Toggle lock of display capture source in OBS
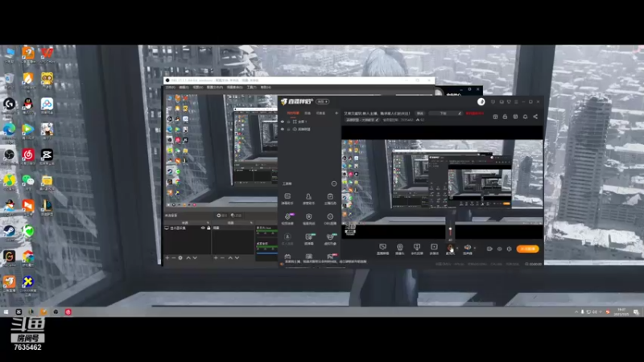This screenshot has width=644, height=362. tap(208, 228)
